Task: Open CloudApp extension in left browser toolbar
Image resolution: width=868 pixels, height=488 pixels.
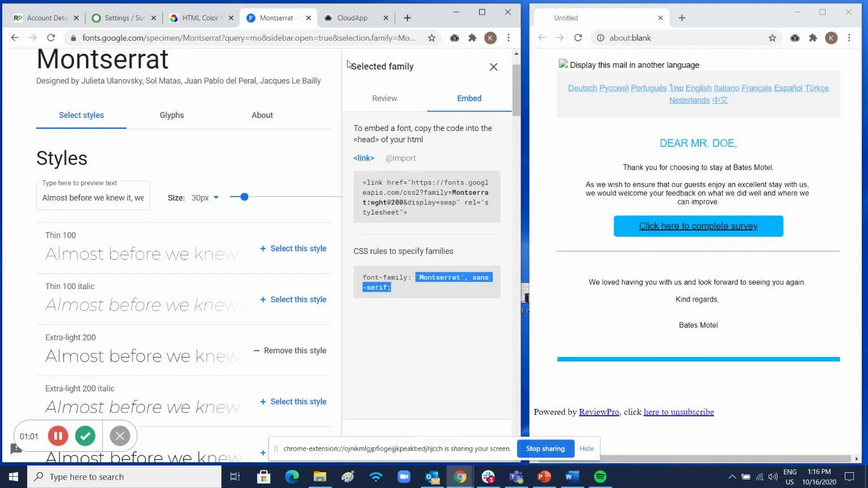Action: coord(454,38)
